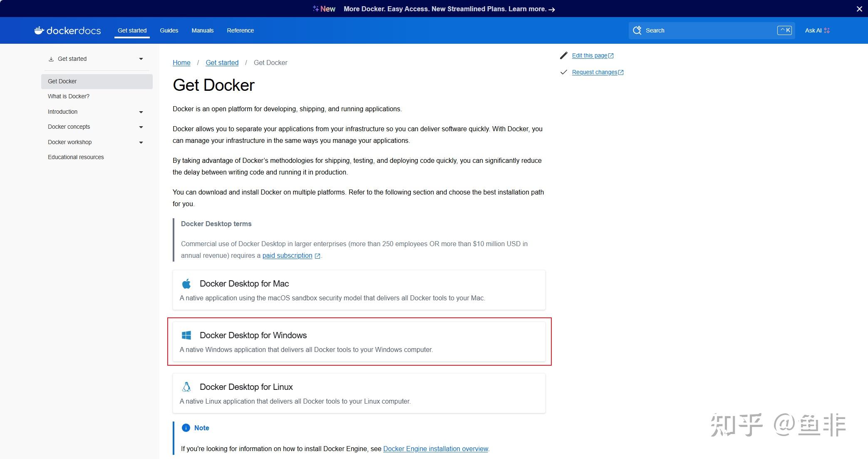This screenshot has width=868, height=459.
Task: Switch to the Reference tab
Action: click(240, 30)
